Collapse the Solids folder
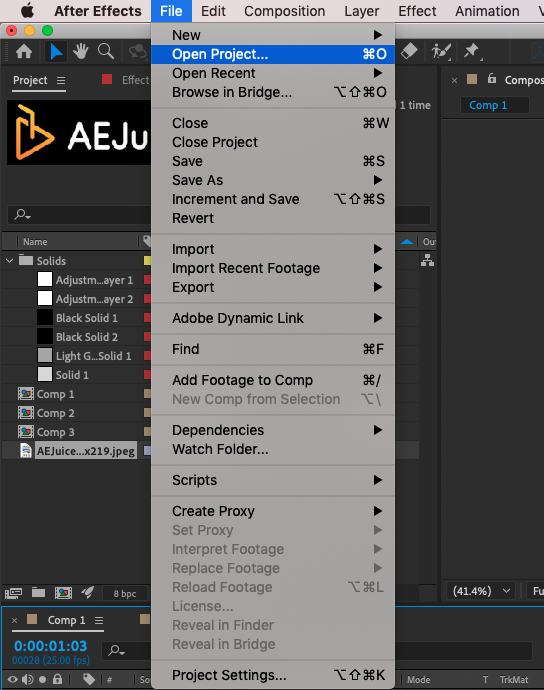Viewport: 544px width, 690px height. [x=9, y=261]
